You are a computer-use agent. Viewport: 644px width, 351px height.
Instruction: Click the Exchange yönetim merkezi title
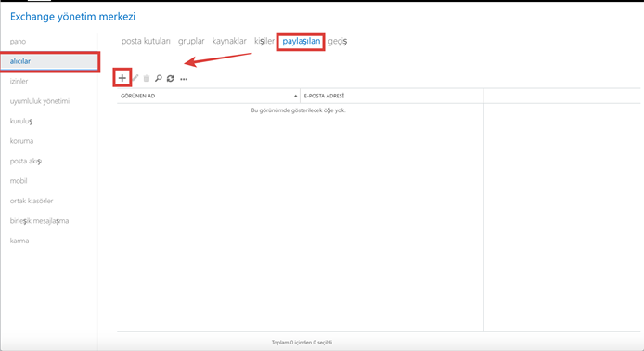[72, 17]
